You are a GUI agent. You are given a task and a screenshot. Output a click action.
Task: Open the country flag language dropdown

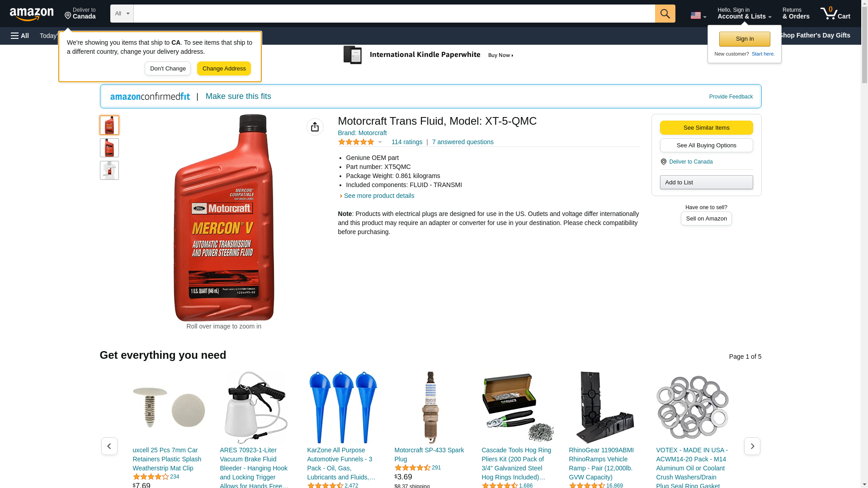698,15
